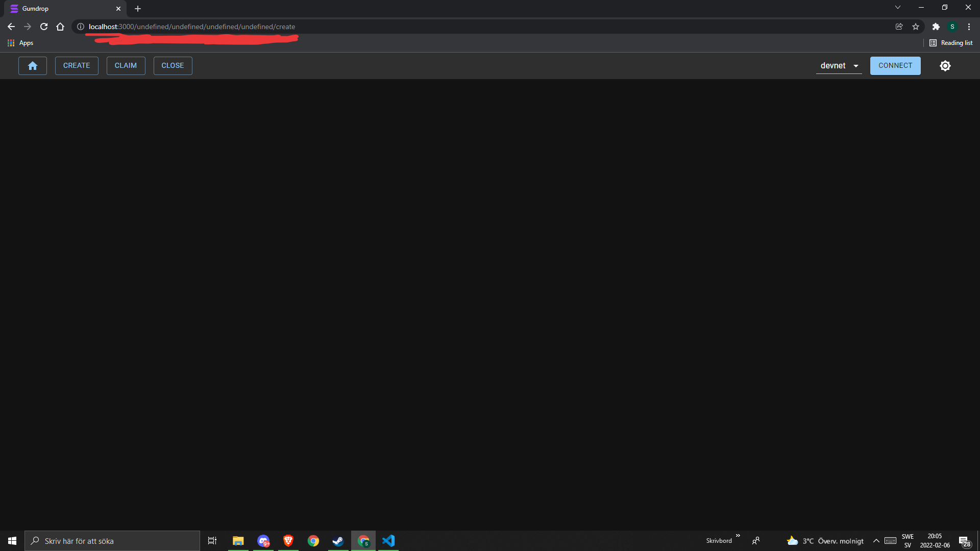
Task: Launch Visual Studio Code from taskbar
Action: coord(388,541)
